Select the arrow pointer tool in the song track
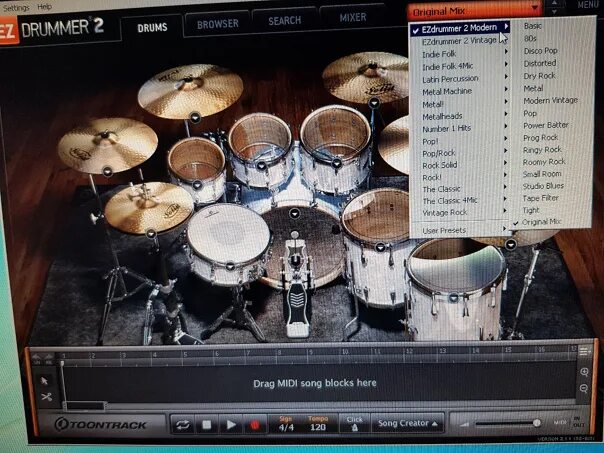The image size is (604, 453). (x=45, y=381)
